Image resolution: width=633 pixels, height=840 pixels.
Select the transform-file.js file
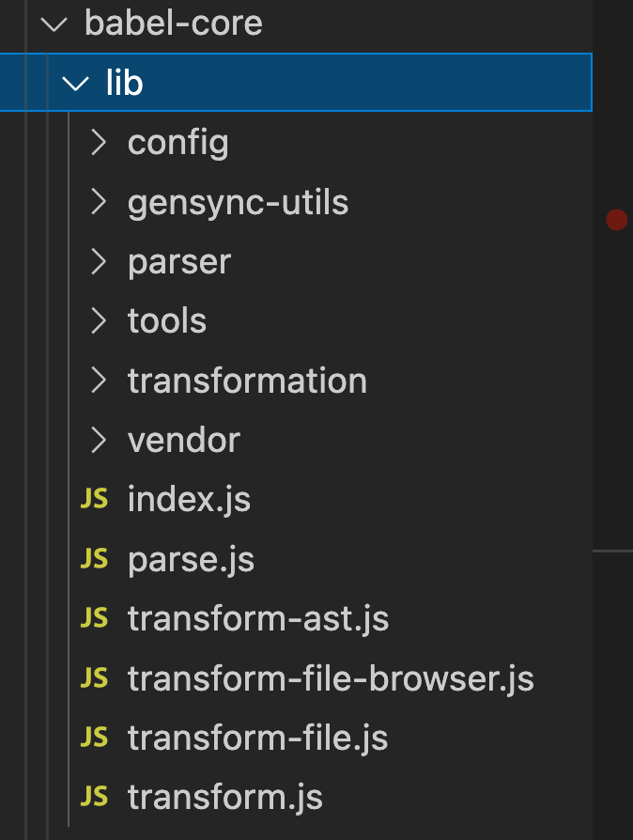(258, 738)
